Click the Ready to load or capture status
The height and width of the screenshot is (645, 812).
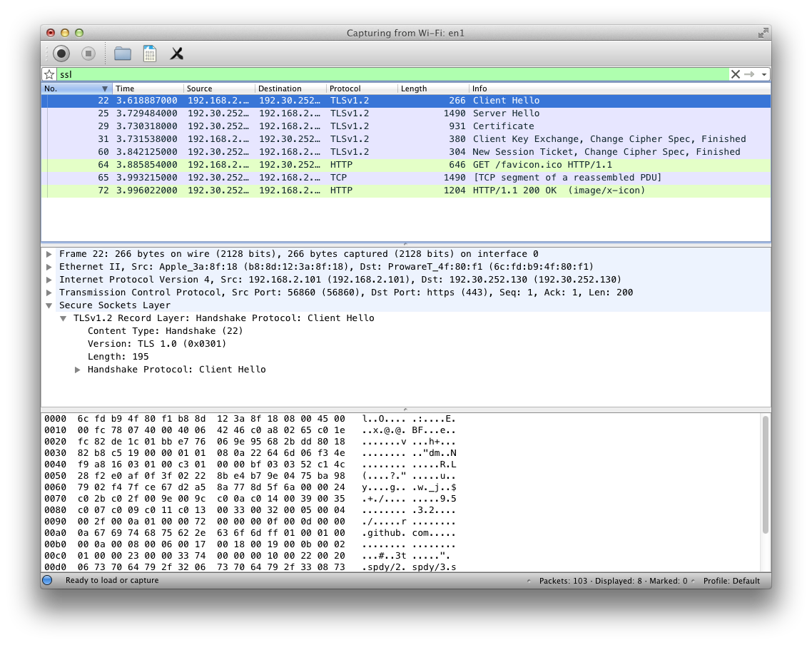112,580
